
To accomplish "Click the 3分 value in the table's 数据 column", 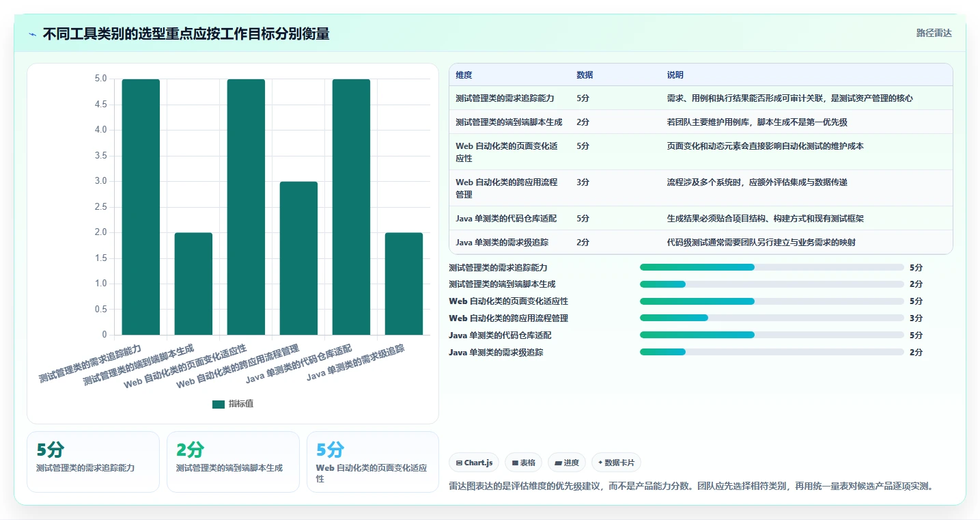I will tap(583, 182).
